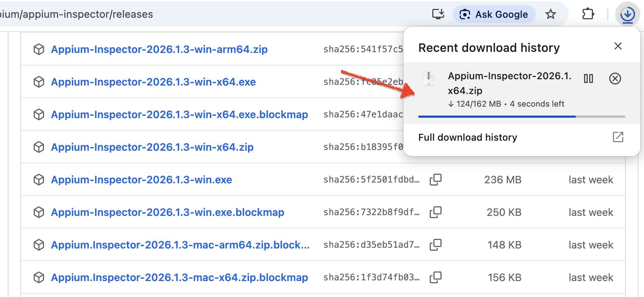Click the install app icon in address bar

438,14
